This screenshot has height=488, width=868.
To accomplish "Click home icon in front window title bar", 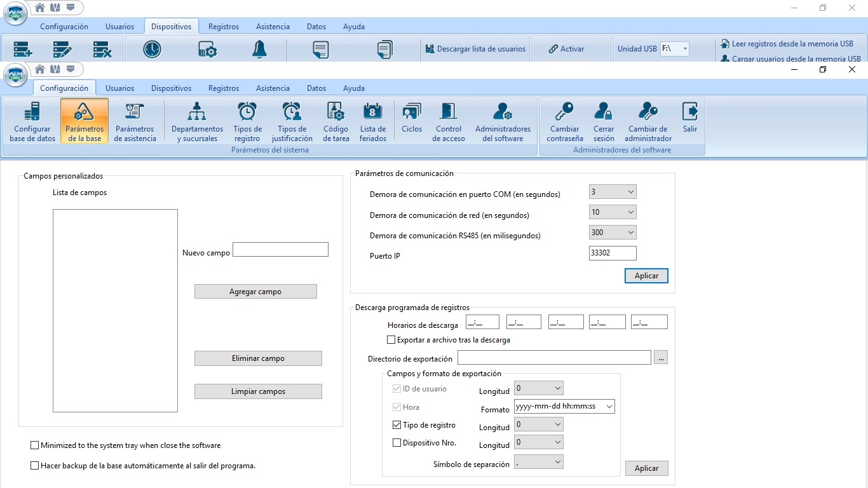I will (x=39, y=69).
